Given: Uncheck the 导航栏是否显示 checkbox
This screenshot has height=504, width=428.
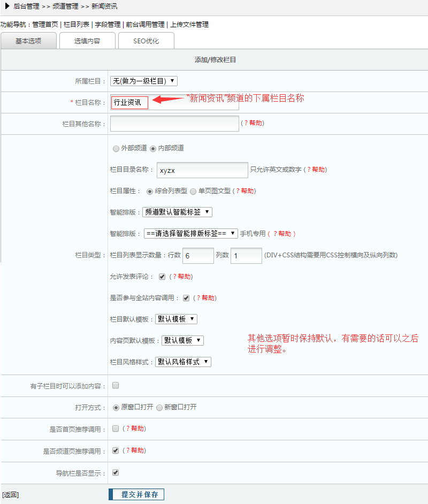Looking at the screenshot, I should pos(116,472).
